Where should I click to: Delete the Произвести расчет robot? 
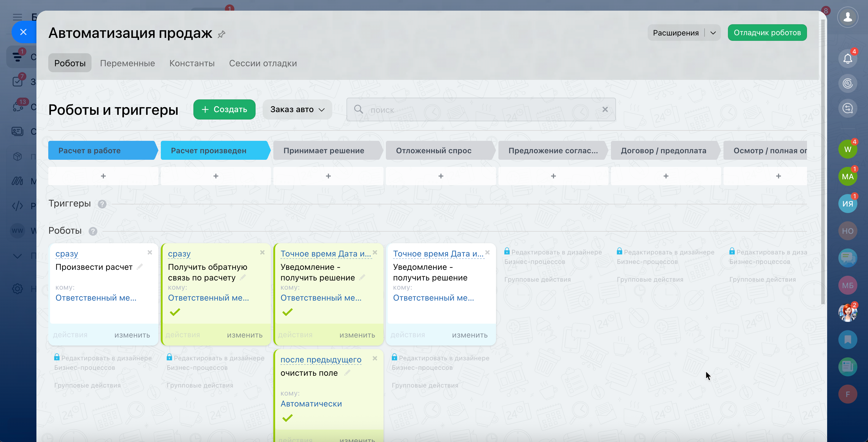click(x=150, y=252)
